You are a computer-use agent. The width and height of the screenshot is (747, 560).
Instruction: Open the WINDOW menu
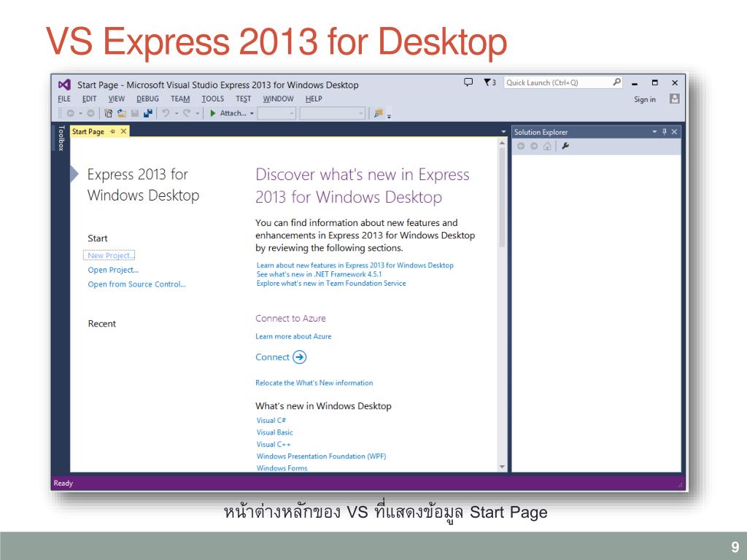coord(278,98)
